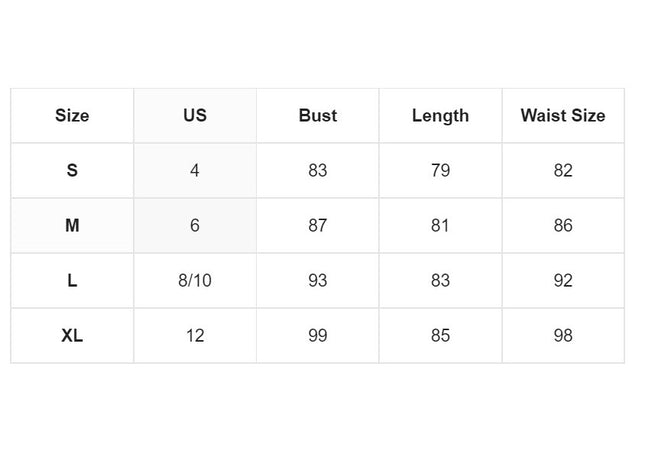Click the L size row label
645x454 pixels.
coord(72,280)
